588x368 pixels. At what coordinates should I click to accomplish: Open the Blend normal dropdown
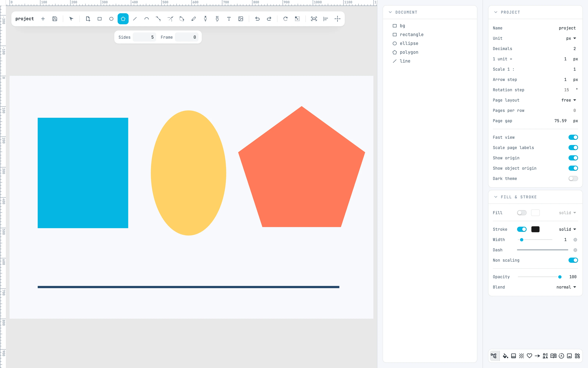pos(566,287)
